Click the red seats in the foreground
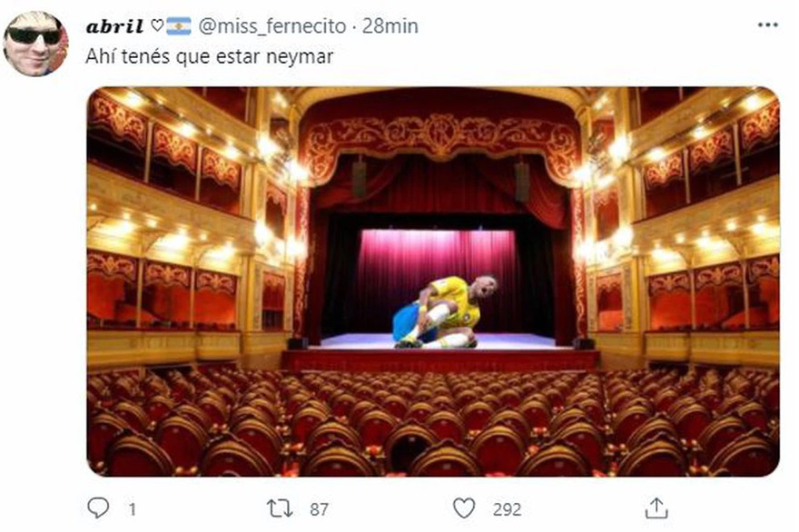 tap(433, 423)
